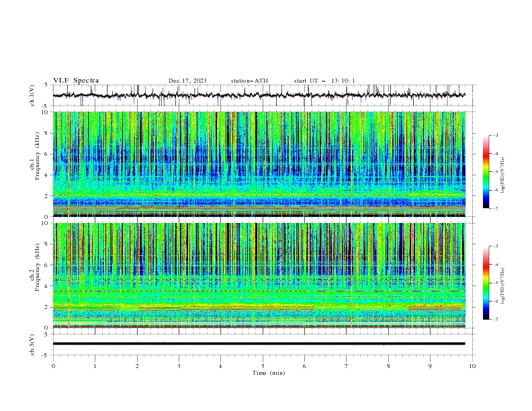Click the ch.3 flat black waveform trace
532x411 pixels.
tap(259, 344)
